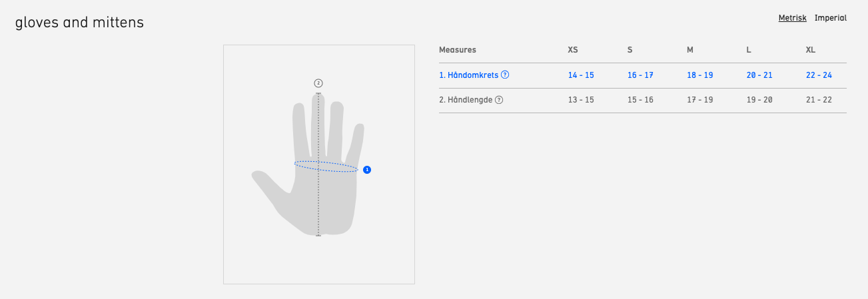Screen dimensions: 868x299
Task: Click the Håndlengde M value 17 - 19
Action: (x=700, y=100)
